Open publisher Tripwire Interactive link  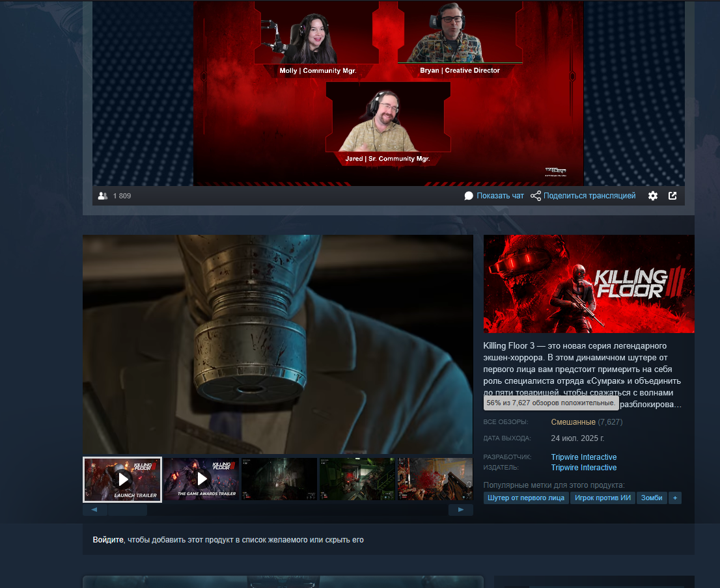[584, 468]
